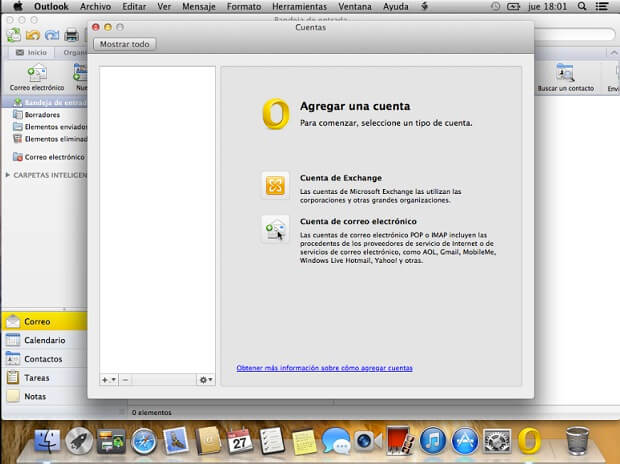Open Safari from the Dock
Viewport: 620px width, 464px height.
point(144,441)
